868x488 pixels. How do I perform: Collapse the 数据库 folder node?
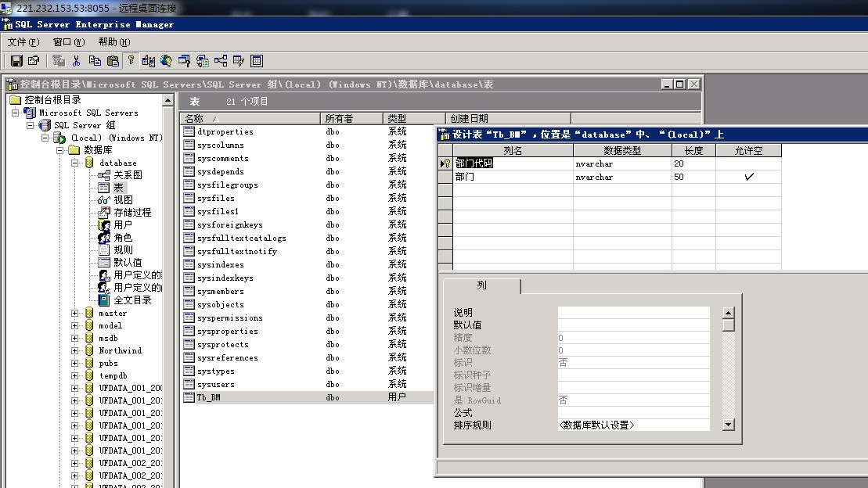(59, 150)
